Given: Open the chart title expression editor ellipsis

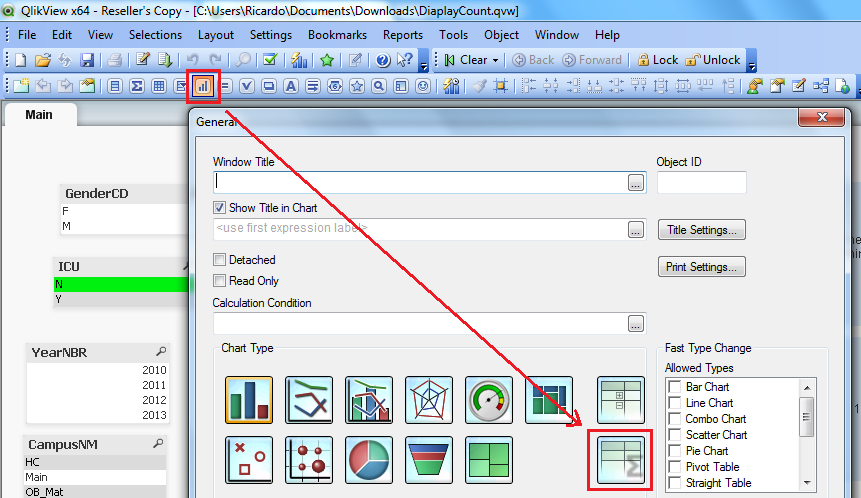Looking at the screenshot, I should pyautogui.click(x=635, y=230).
